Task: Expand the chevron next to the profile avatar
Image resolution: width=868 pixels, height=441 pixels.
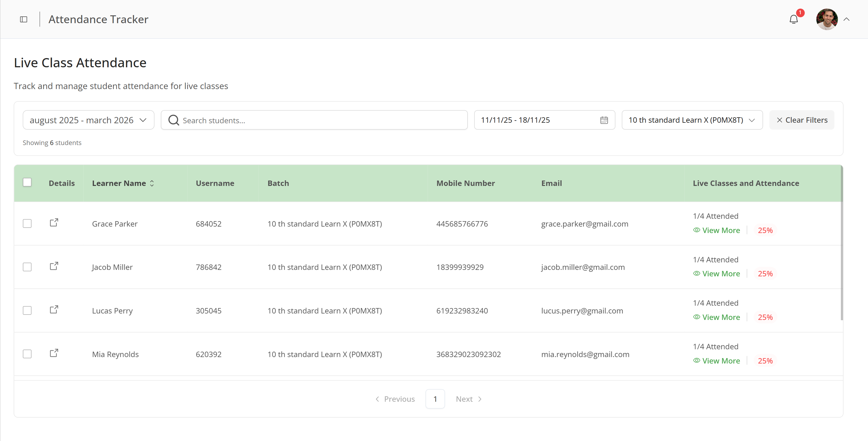Action: 847,19
